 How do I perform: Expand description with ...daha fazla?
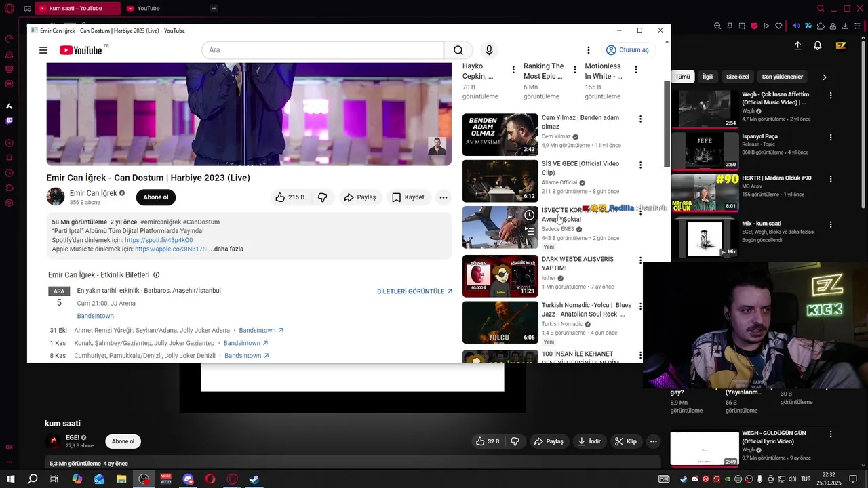pyautogui.click(x=226, y=249)
